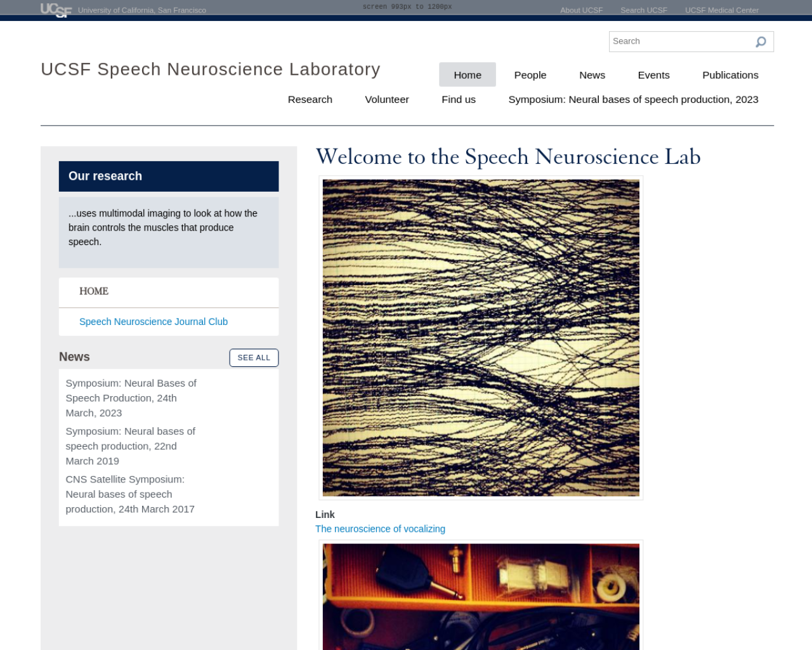Open the Events menu item

tap(653, 75)
